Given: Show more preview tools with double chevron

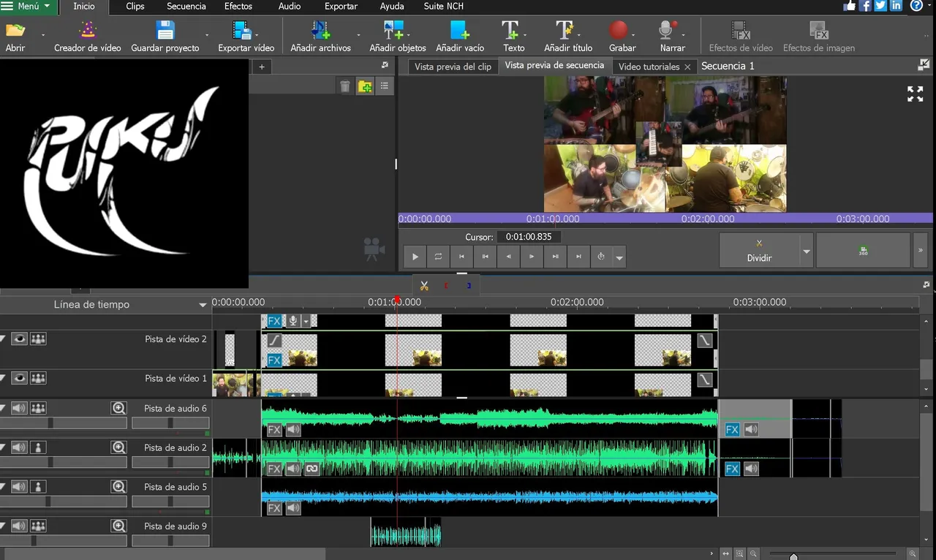Looking at the screenshot, I should click(x=921, y=251).
